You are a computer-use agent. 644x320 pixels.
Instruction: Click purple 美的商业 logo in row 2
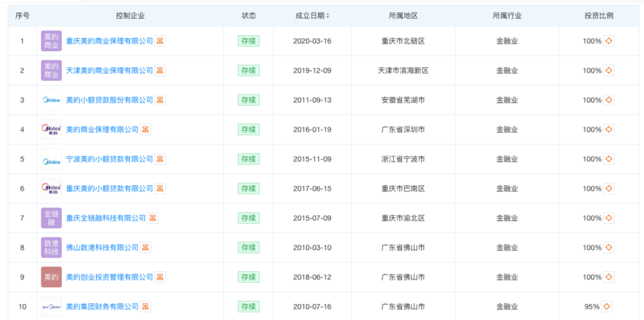click(51, 70)
